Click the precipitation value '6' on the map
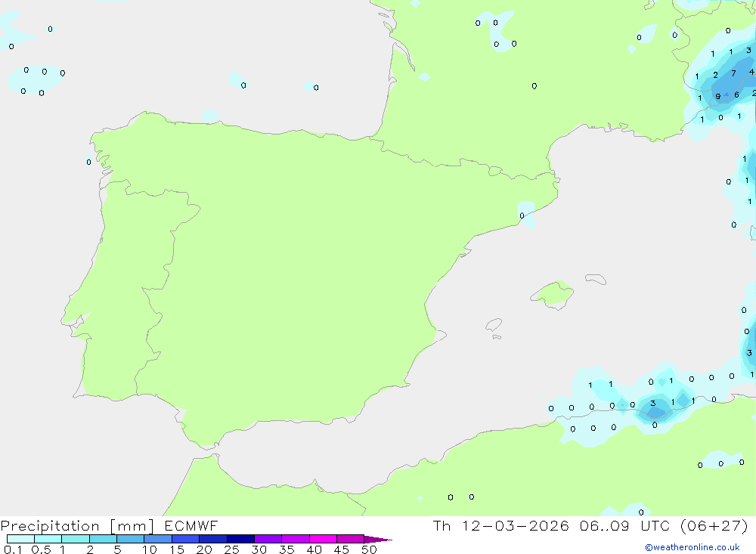Image resolution: width=756 pixels, height=554 pixels. tap(736, 95)
